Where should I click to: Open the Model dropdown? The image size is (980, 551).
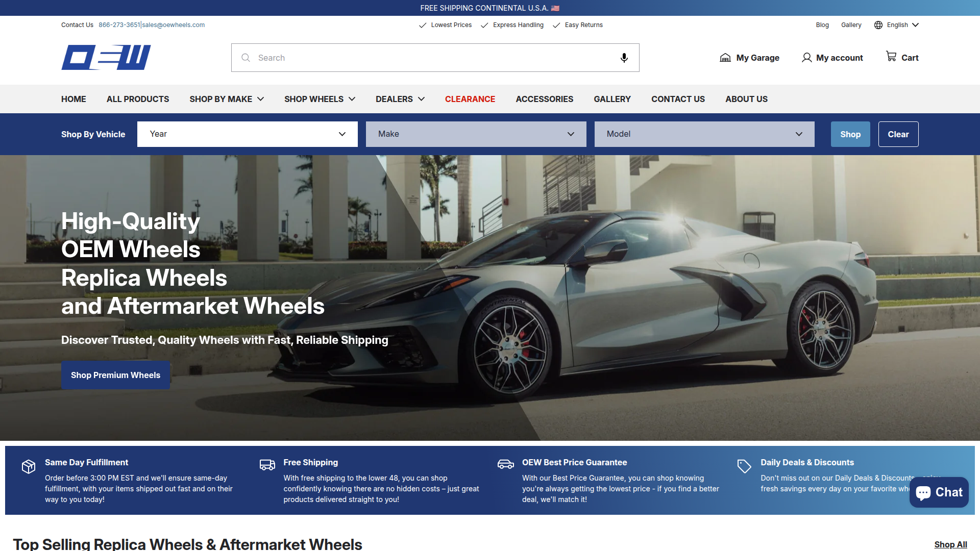704,134
